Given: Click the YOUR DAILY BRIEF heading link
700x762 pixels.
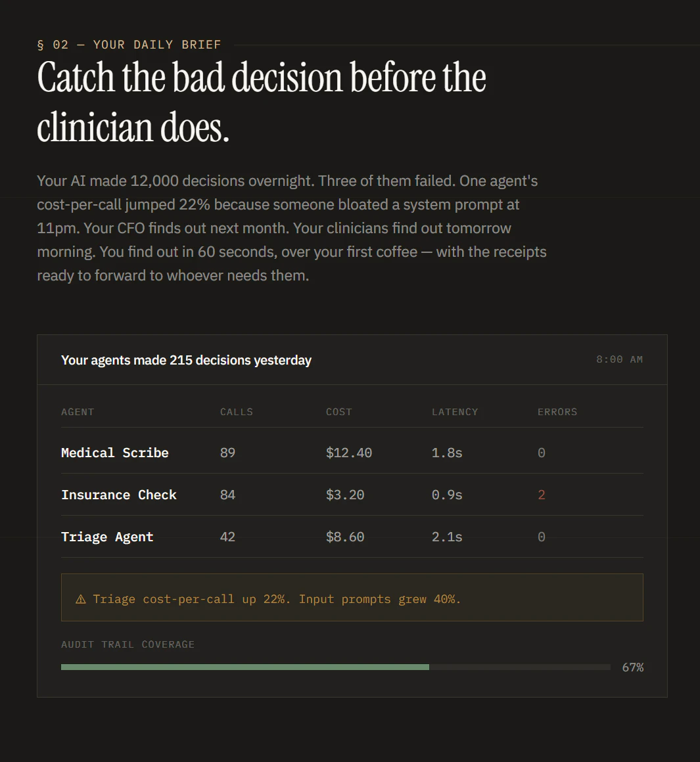Looking at the screenshot, I should (x=157, y=45).
